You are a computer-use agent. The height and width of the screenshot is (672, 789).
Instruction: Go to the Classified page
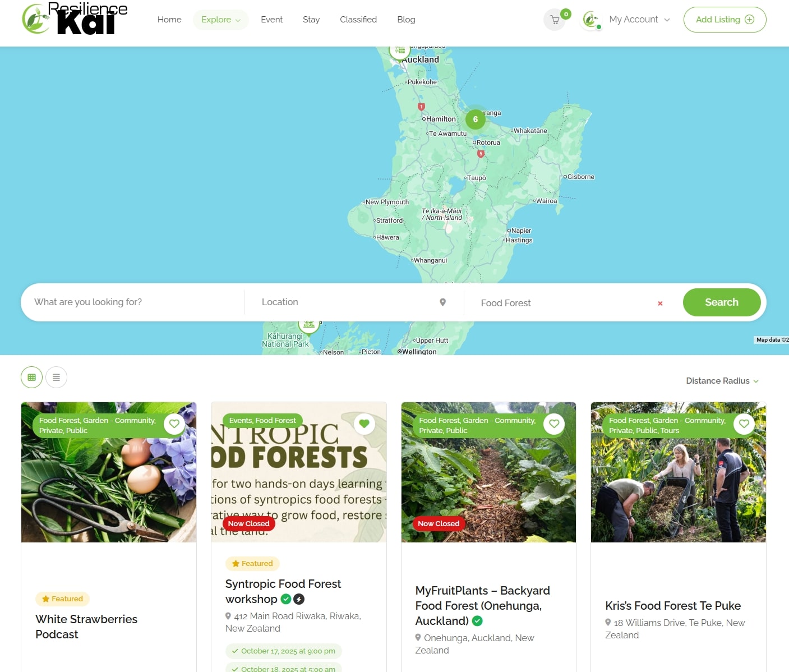click(358, 20)
